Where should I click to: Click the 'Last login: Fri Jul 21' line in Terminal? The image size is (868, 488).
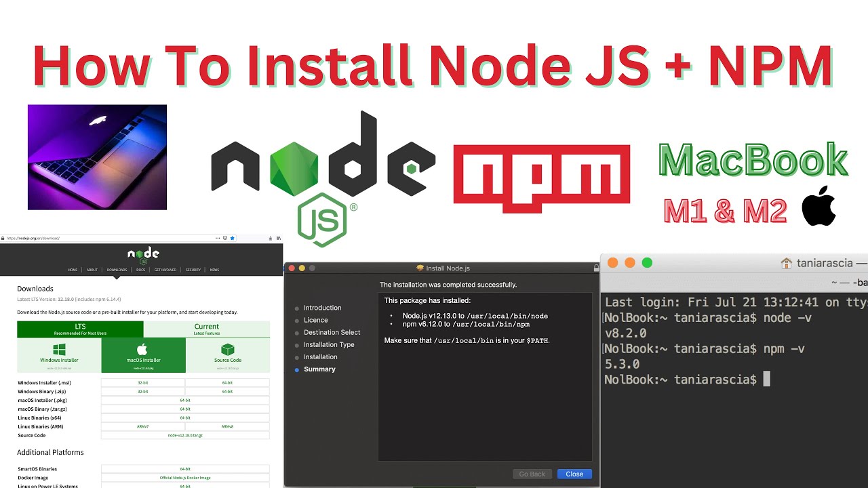(x=736, y=302)
